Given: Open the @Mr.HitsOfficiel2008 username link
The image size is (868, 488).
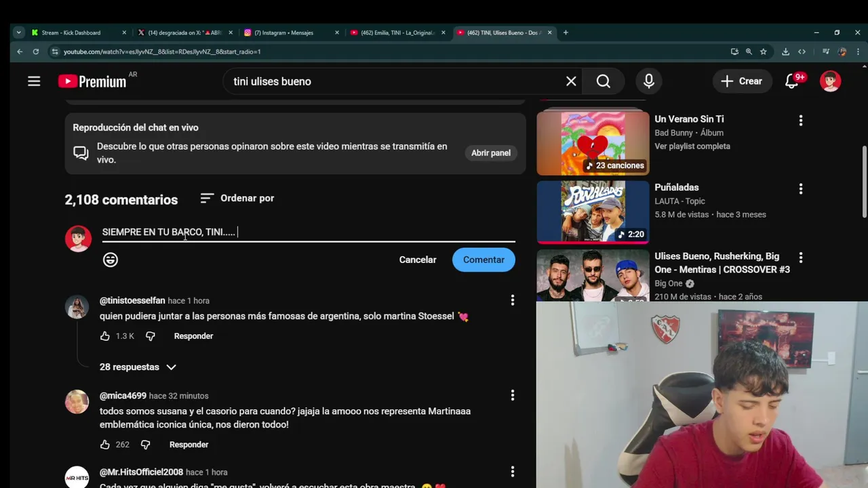Looking at the screenshot, I should (141, 472).
